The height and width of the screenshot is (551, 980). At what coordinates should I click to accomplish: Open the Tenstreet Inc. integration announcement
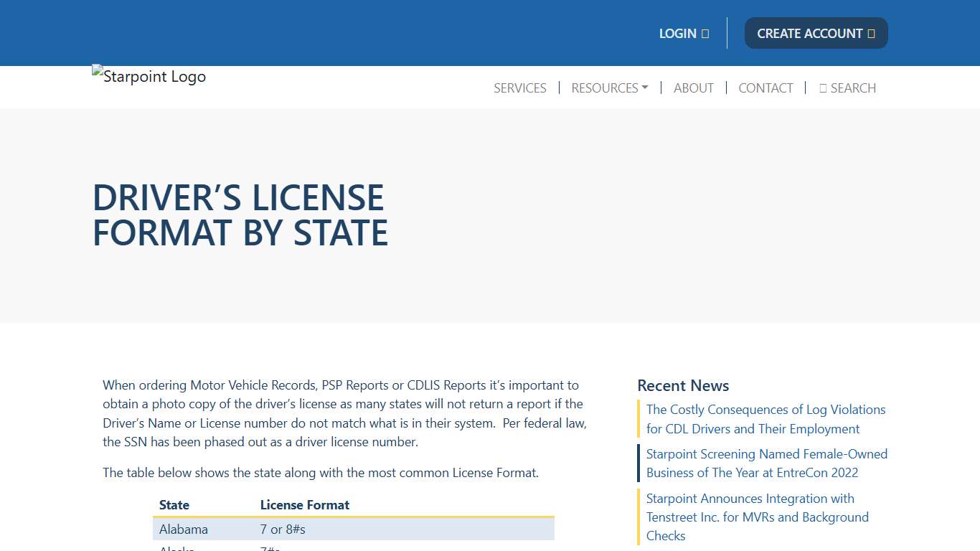[757, 517]
